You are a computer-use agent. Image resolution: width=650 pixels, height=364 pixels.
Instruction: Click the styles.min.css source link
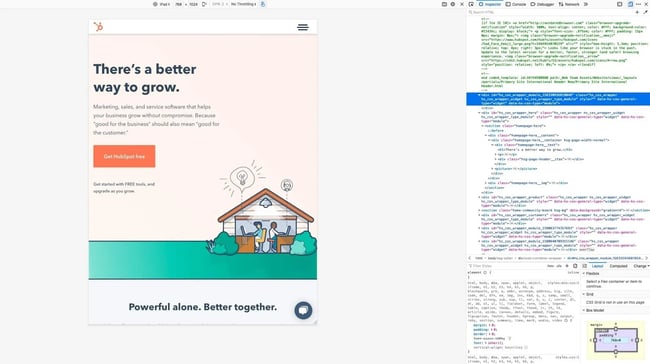coord(563,283)
